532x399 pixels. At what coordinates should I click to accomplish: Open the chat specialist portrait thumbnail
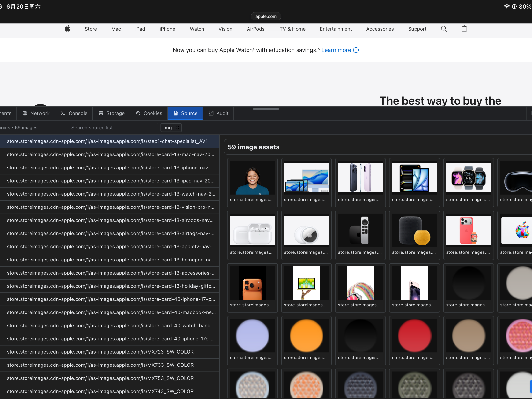point(252,182)
